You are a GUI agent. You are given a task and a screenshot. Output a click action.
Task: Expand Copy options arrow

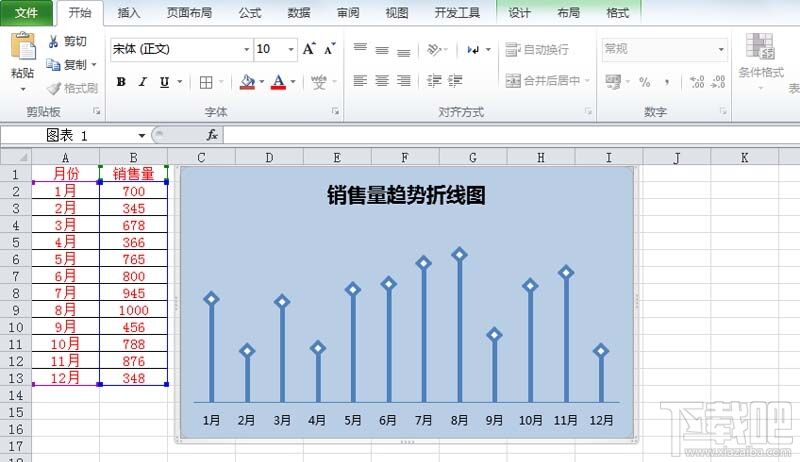pos(94,65)
